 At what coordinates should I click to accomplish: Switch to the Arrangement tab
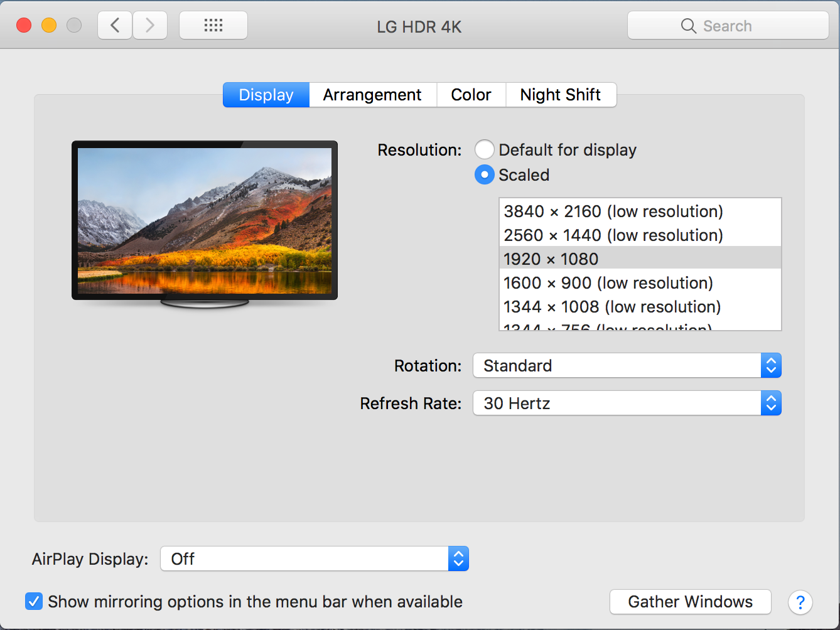tap(372, 95)
